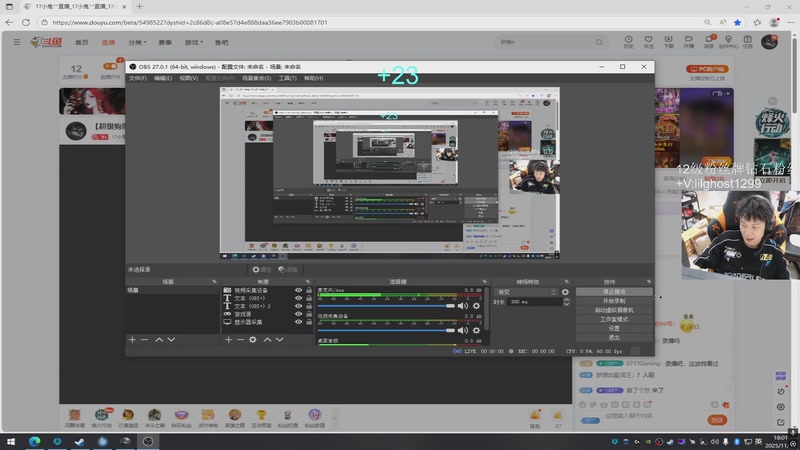This screenshot has width=800, height=450.
Task: Click 启动虚拟摄像机 button
Action: [x=614, y=310]
